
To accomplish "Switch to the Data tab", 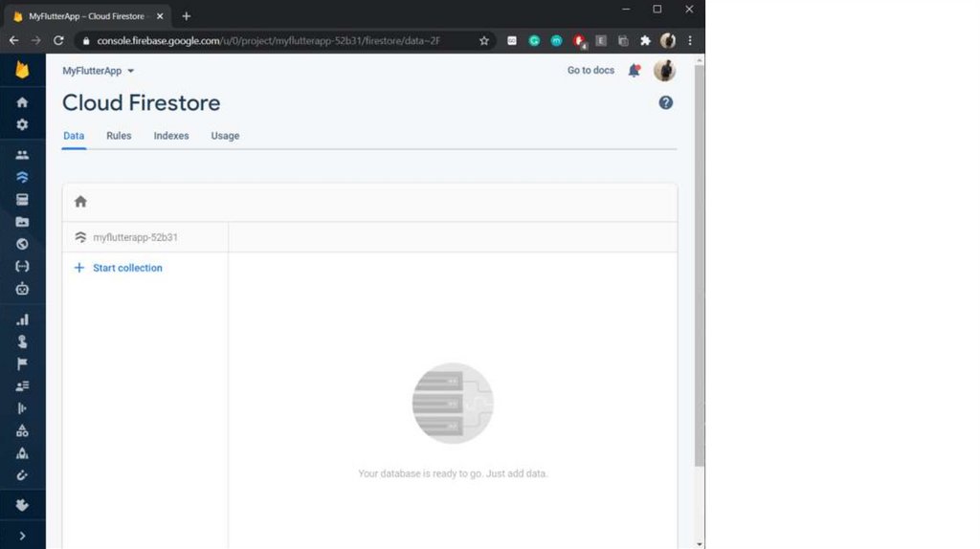I will (x=74, y=136).
